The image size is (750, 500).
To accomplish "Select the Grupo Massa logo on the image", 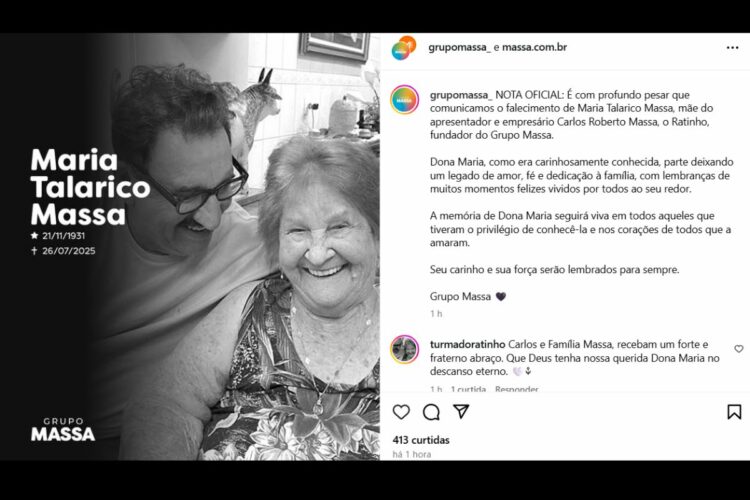I will coord(63,429).
